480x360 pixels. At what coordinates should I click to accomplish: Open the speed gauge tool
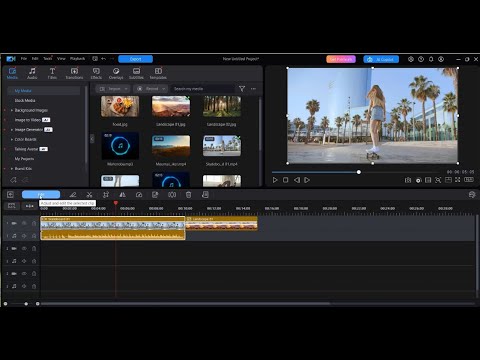tap(139, 195)
